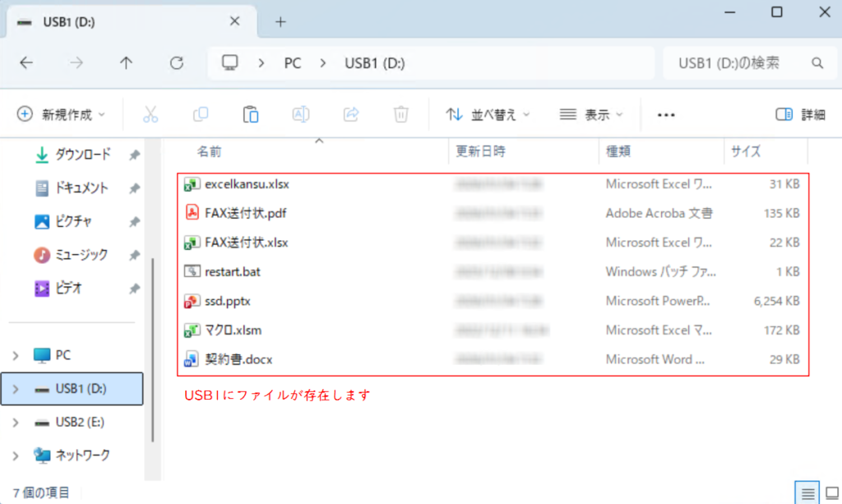Open the 新規作成 new item menu

(62, 115)
